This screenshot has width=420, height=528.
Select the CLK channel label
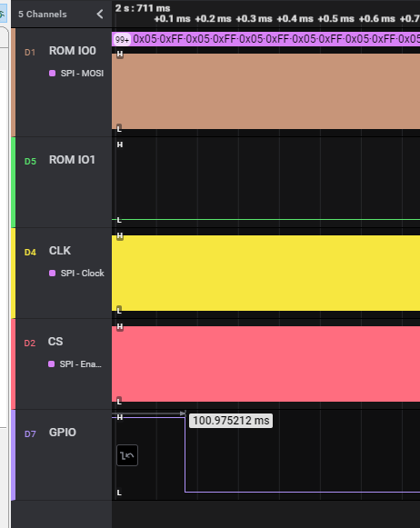60,251
